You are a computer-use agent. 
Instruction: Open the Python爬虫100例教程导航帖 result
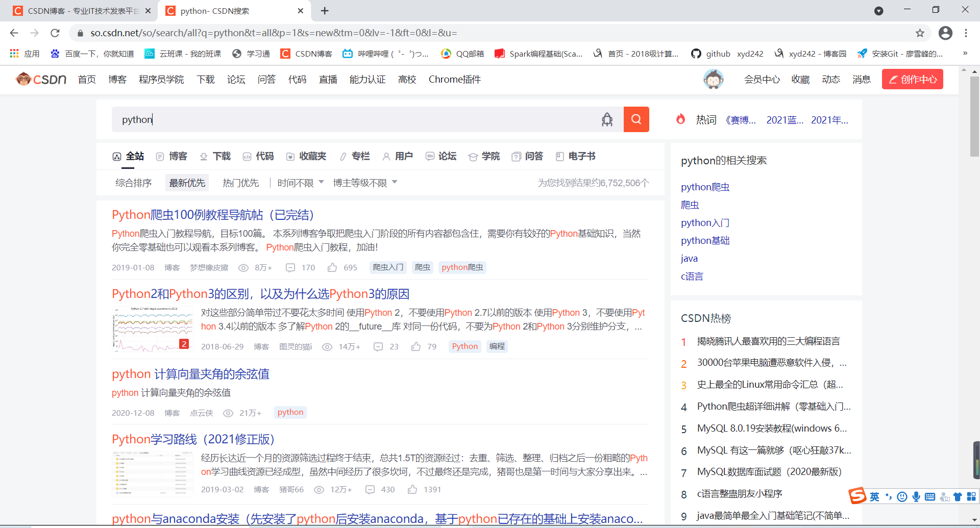coord(213,215)
